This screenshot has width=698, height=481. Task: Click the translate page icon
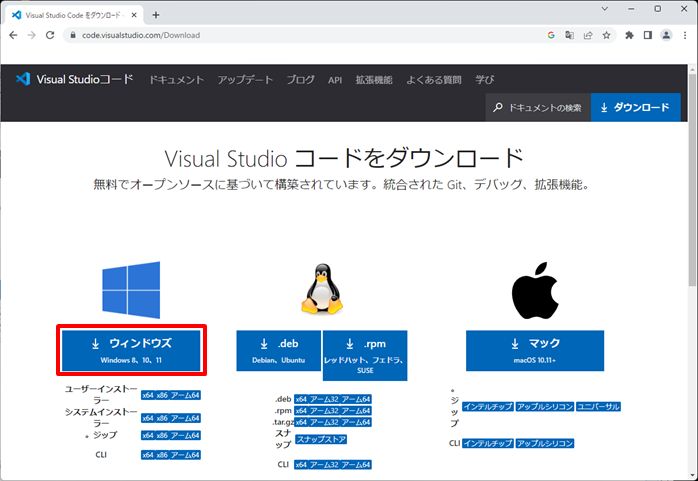tap(569, 35)
